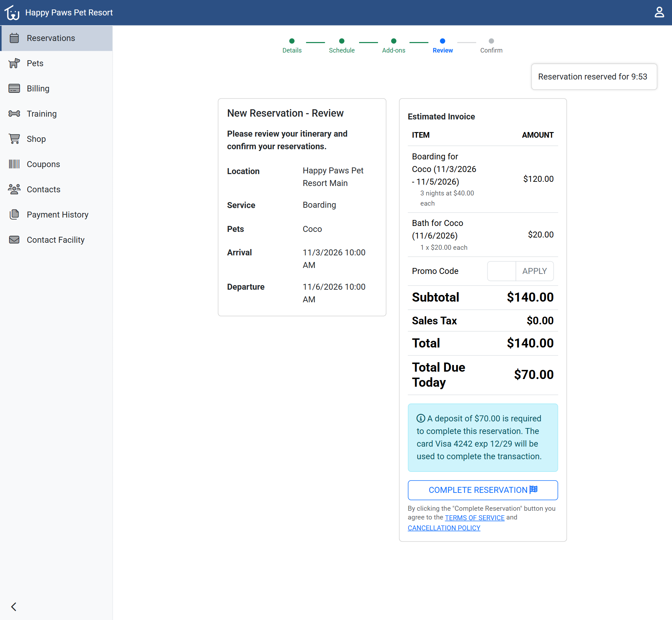The image size is (672, 620).
Task: Collapse the sidebar with the chevron
Action: click(x=14, y=607)
